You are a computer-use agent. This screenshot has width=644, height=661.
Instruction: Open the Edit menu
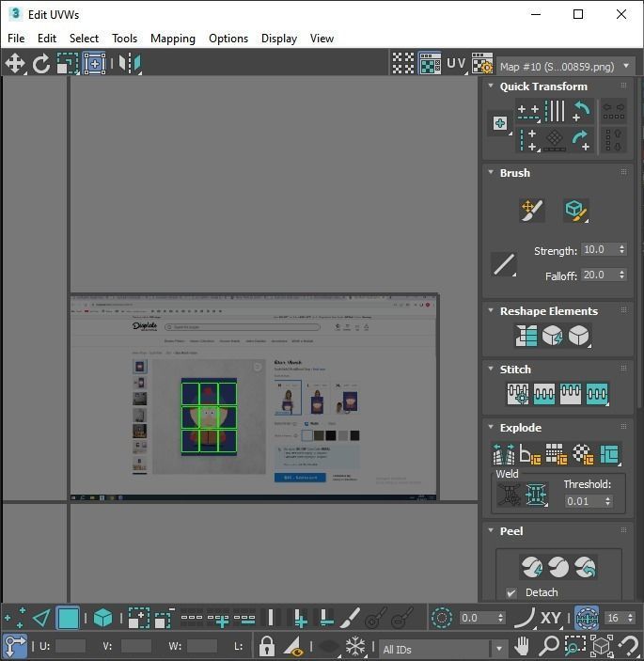[47, 39]
